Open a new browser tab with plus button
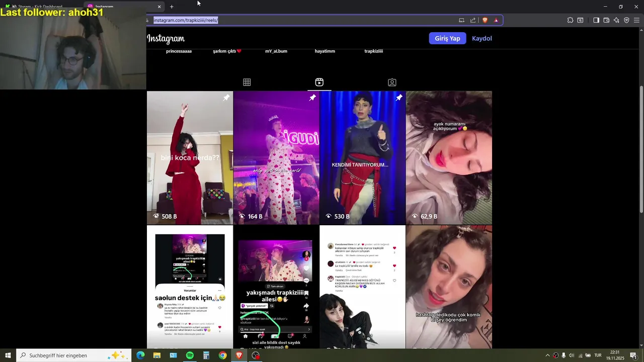The width and height of the screenshot is (644, 362). (x=172, y=7)
